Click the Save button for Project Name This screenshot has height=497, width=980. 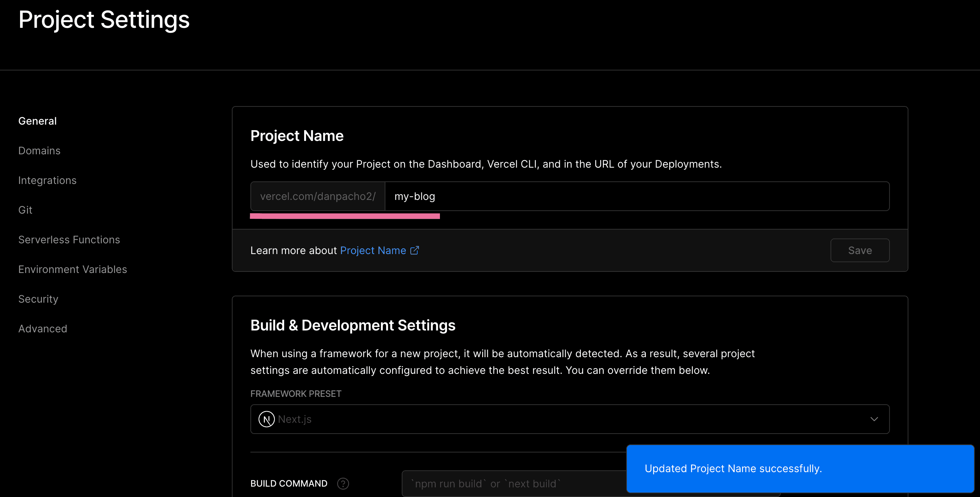click(x=860, y=250)
